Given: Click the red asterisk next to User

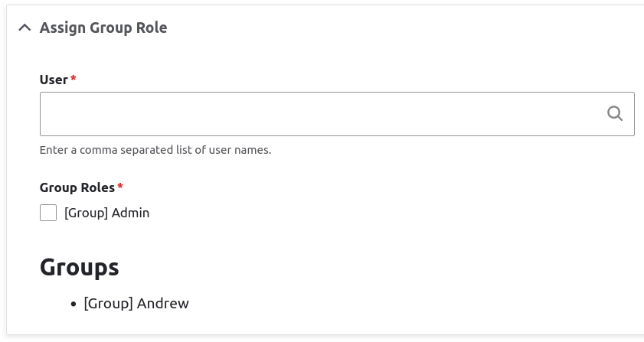Looking at the screenshot, I should [74, 79].
